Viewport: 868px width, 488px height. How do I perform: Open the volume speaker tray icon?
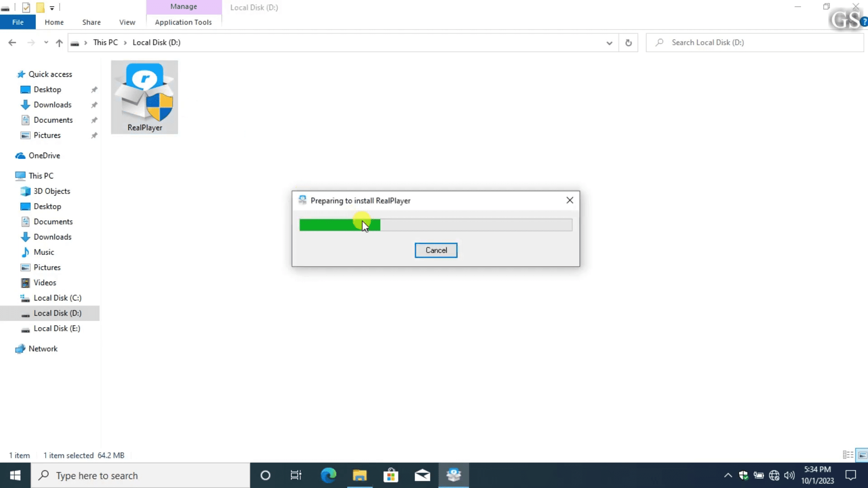point(789,475)
